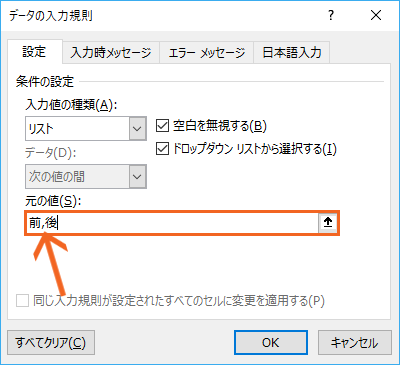Toggle ドロップダウン リストから選択する checkbox
Image resolution: width=400 pixels, height=365 pixels.
coord(162,149)
